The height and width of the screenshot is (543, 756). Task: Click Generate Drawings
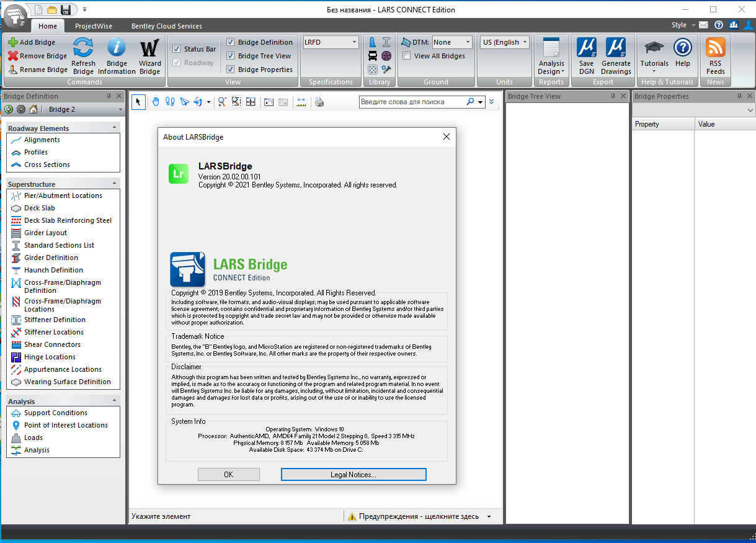click(x=616, y=56)
